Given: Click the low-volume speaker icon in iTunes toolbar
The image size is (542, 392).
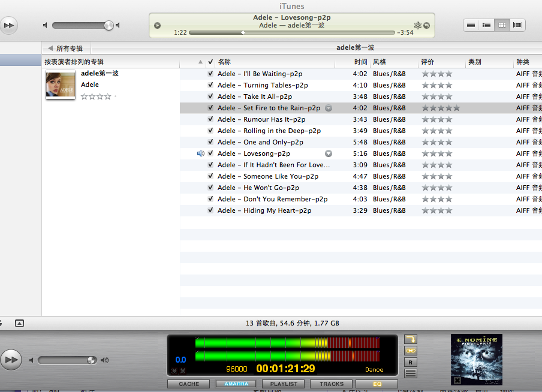Looking at the screenshot, I should point(45,25).
